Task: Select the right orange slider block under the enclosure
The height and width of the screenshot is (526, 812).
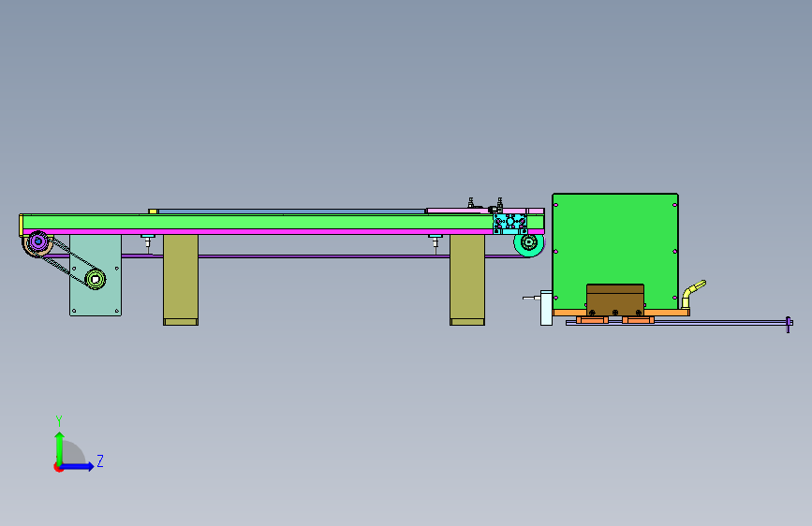Action: [x=638, y=320]
